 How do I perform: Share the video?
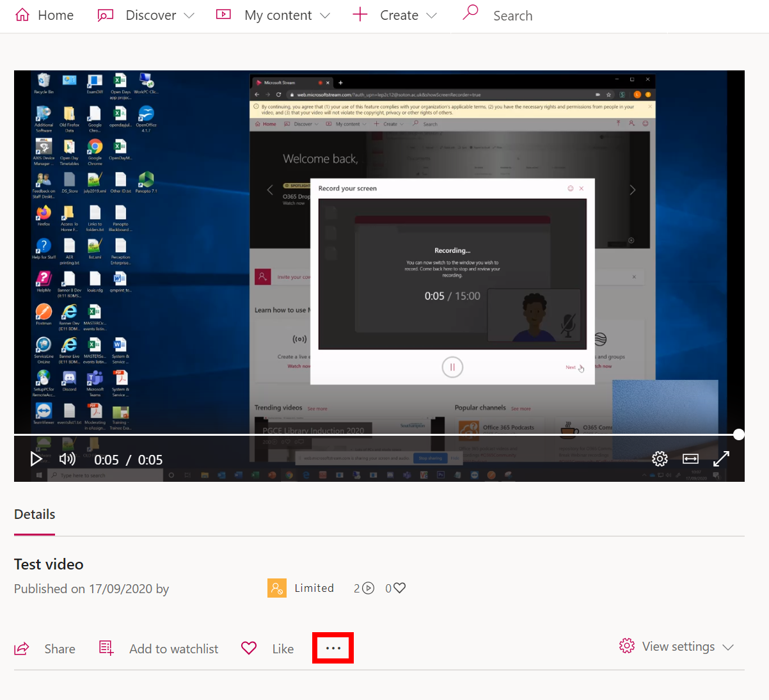click(x=45, y=649)
